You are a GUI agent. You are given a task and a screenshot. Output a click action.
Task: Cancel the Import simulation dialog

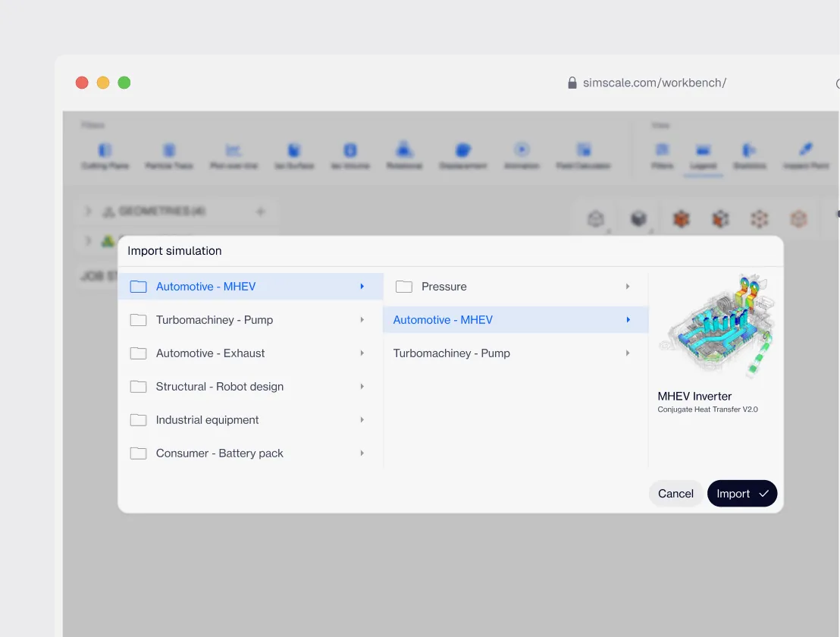click(x=675, y=494)
